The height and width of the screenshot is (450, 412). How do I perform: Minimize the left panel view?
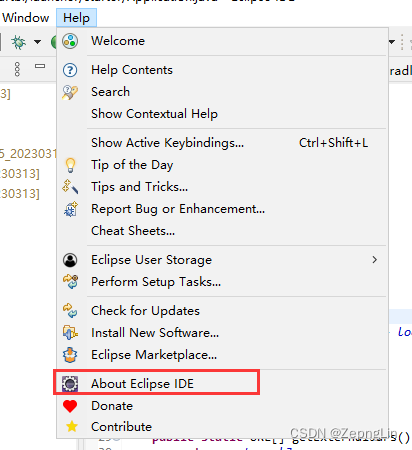pos(40,66)
